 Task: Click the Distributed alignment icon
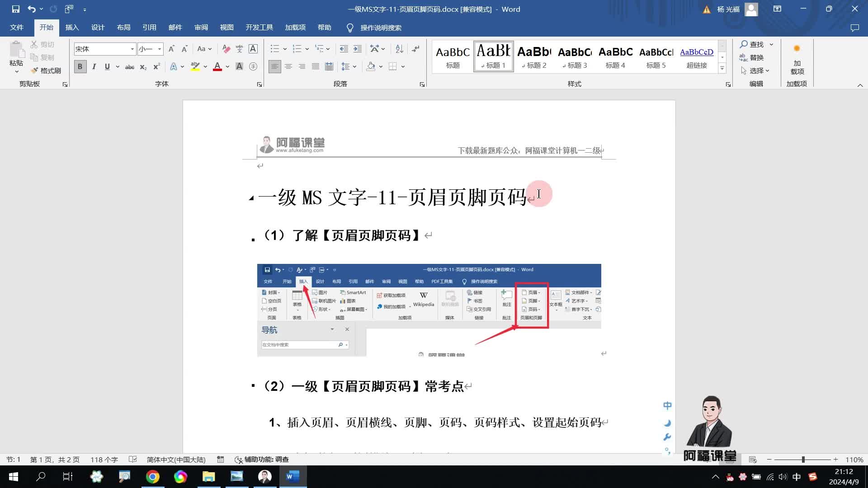click(329, 66)
